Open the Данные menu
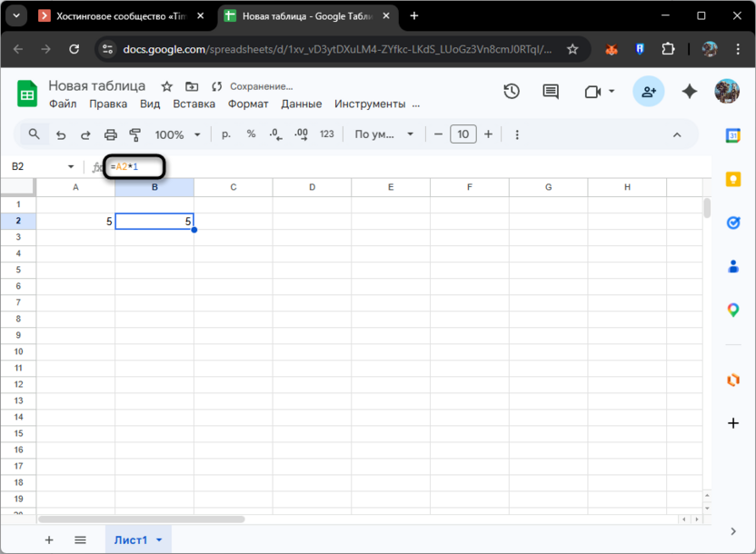756x554 pixels. point(302,104)
